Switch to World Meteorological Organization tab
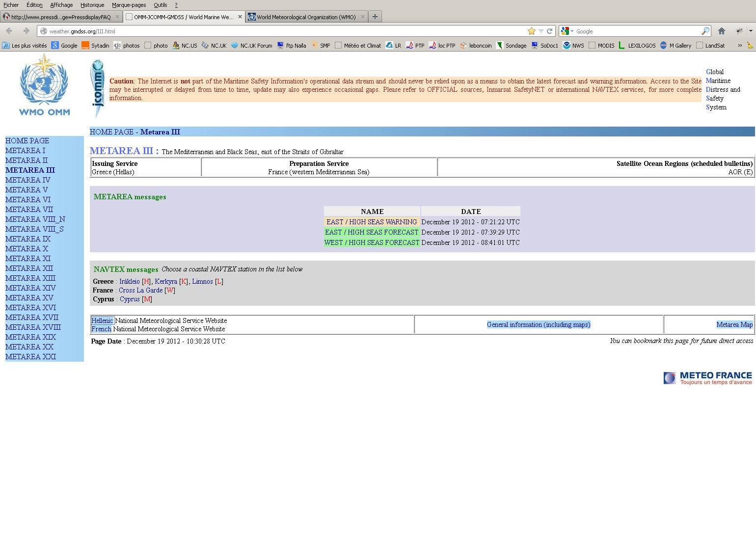This screenshot has height=559, width=756. point(306,17)
